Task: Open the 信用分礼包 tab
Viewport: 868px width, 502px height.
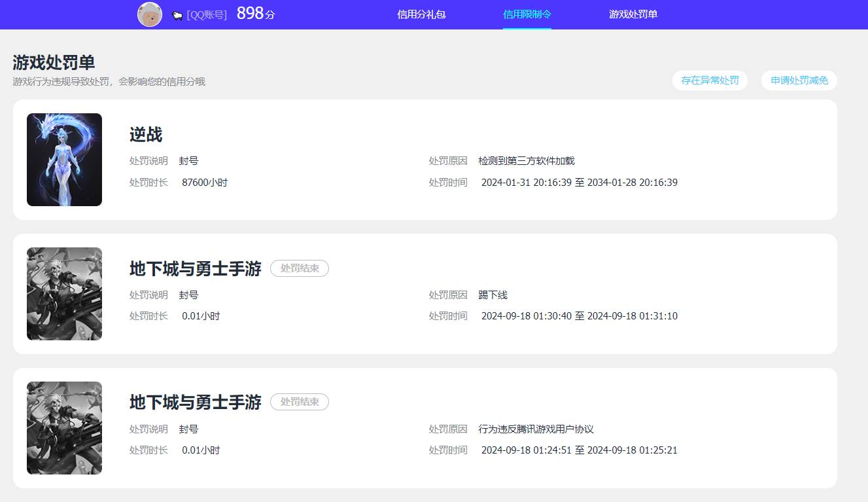Action: tap(421, 14)
